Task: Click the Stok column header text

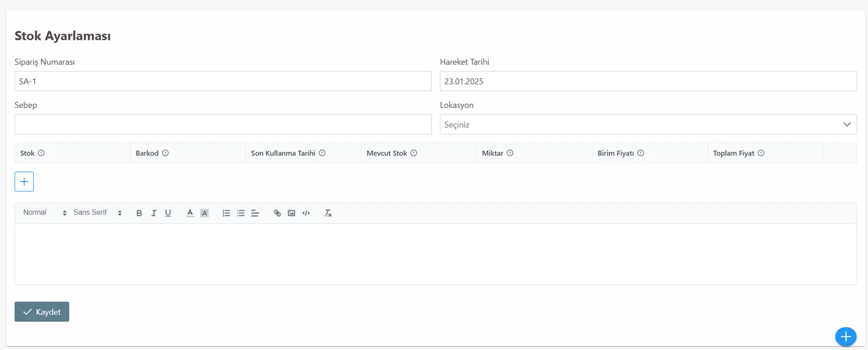Action: (x=27, y=153)
